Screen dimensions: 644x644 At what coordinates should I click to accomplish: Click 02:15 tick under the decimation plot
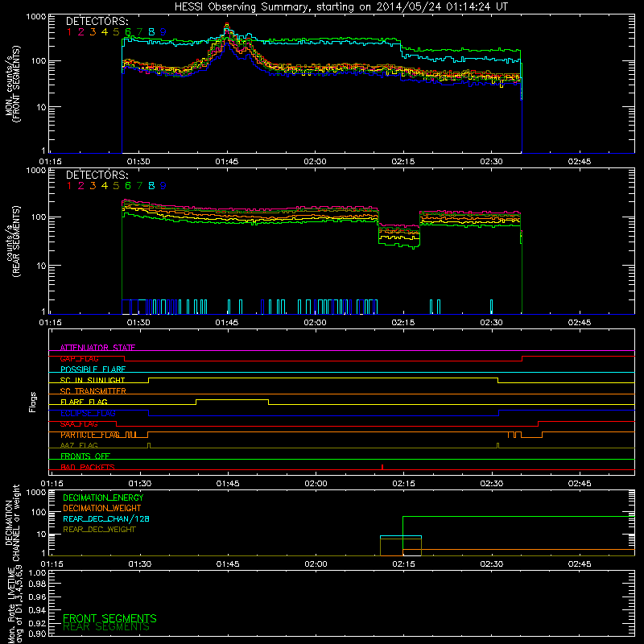[404, 564]
